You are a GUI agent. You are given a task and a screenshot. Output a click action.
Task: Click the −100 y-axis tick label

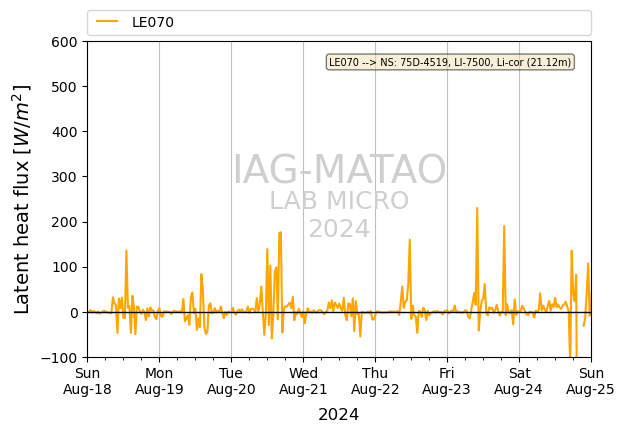[x=59, y=358]
